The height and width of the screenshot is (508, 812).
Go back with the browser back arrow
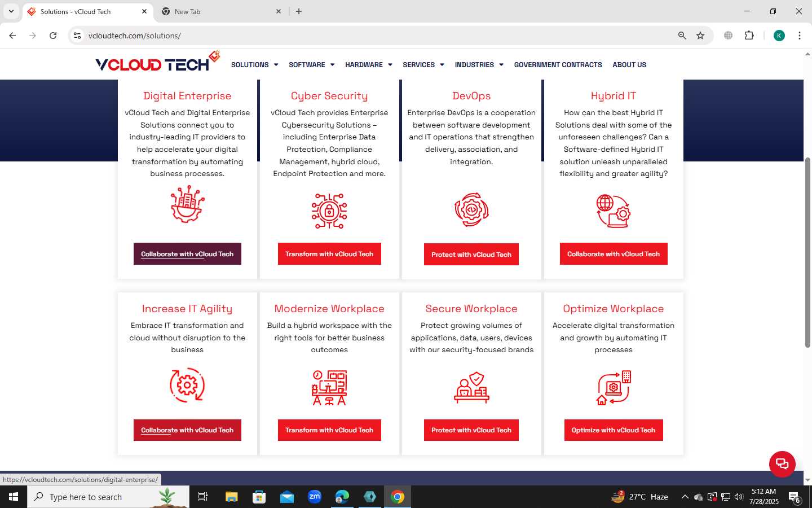pos(12,36)
